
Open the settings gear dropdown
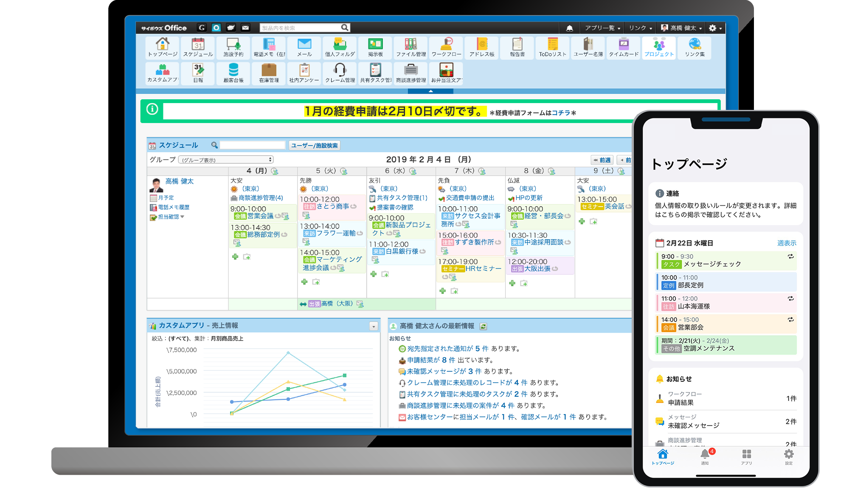pos(715,28)
